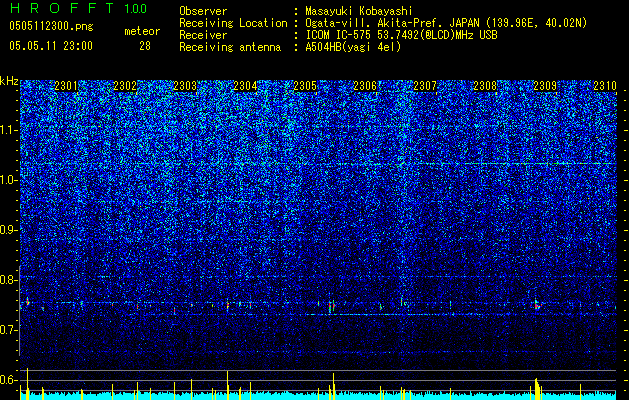Click the 2307 time marker
This screenshot has height=400, width=629.
[425, 86]
